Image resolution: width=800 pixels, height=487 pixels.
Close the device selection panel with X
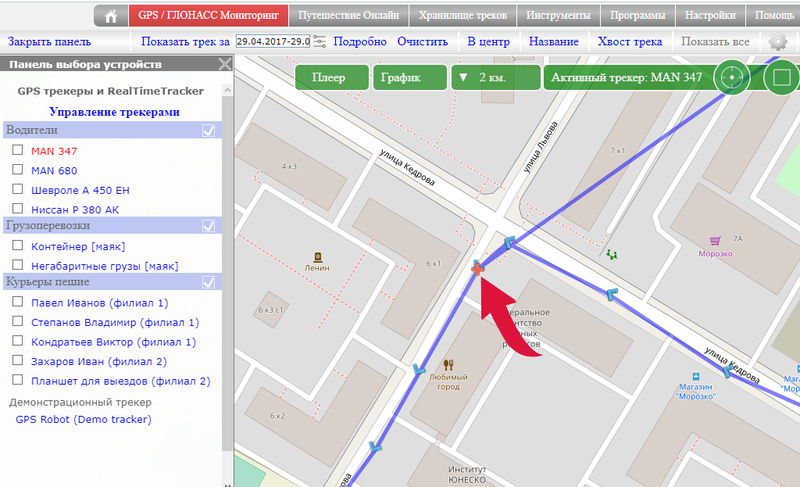(224, 65)
